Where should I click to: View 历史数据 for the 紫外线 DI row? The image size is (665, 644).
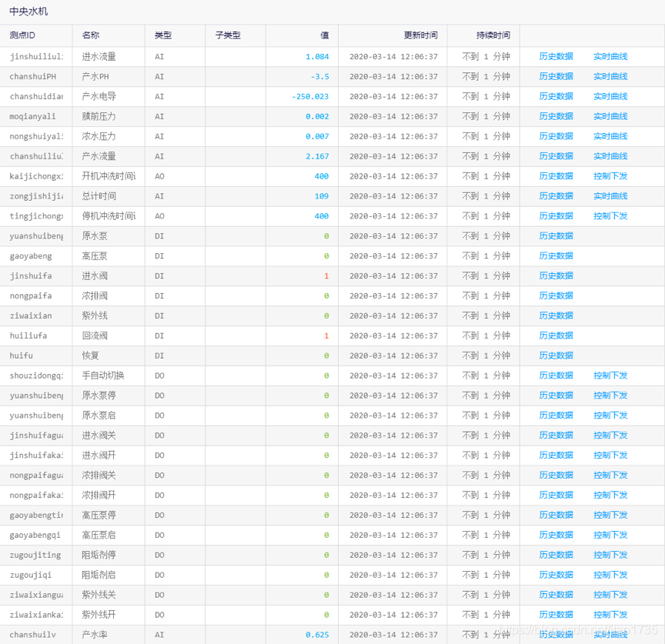click(556, 315)
